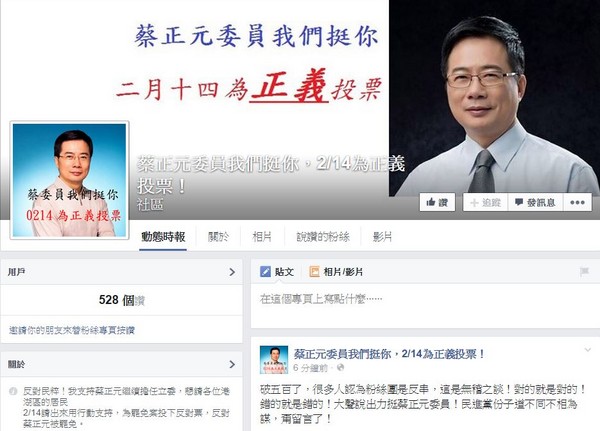Screen dimensions: 600x431
Task: Expand the 關於 sidebar panel chevron
Action: 232,364
